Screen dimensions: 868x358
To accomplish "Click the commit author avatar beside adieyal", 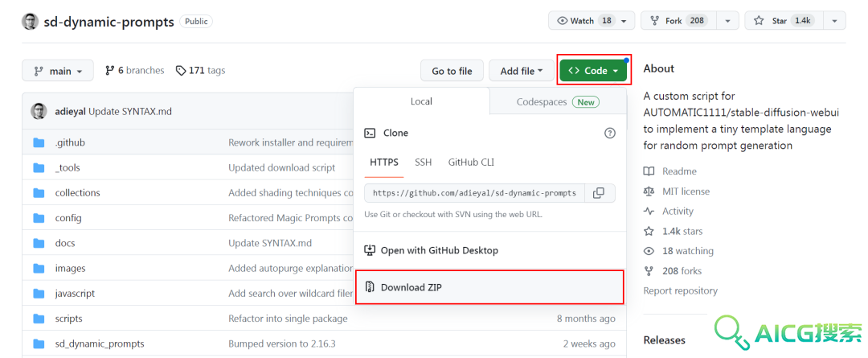I will 39,111.
